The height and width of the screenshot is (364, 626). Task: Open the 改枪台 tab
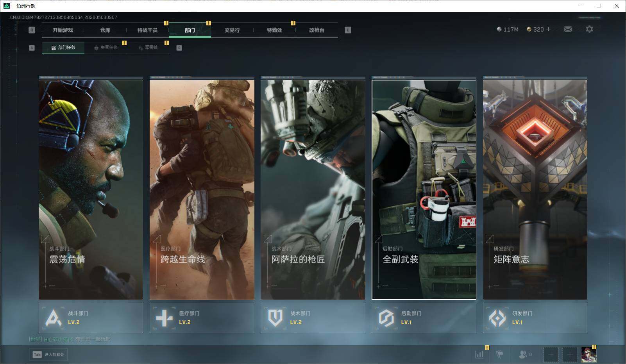[x=317, y=30]
